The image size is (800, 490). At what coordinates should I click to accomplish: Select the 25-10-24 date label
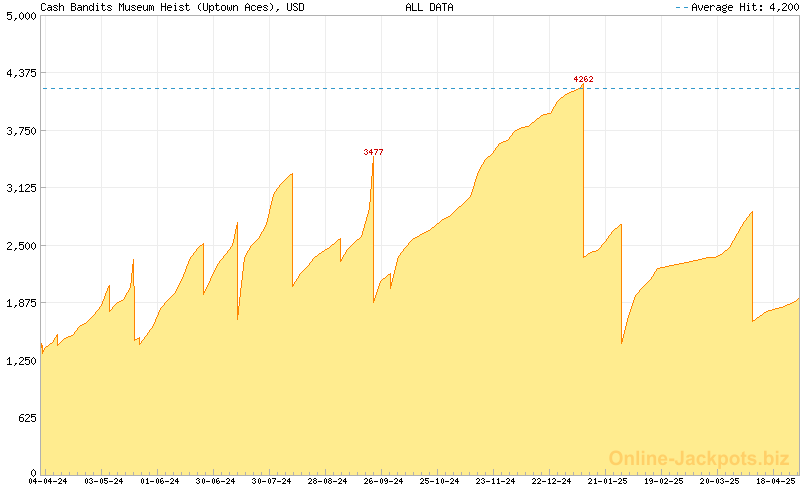[438, 482]
